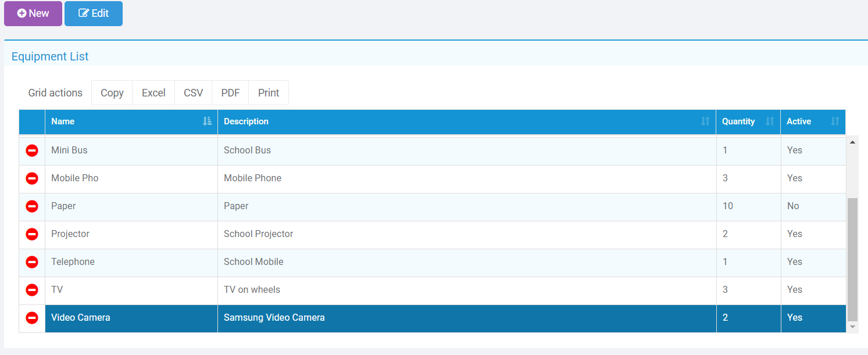Print the equipment grid

click(269, 93)
